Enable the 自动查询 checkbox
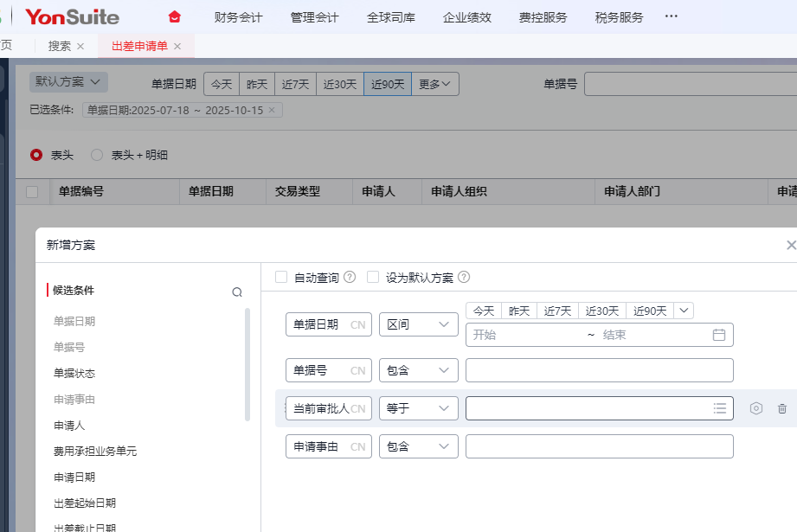The height and width of the screenshot is (532, 797). (x=281, y=278)
